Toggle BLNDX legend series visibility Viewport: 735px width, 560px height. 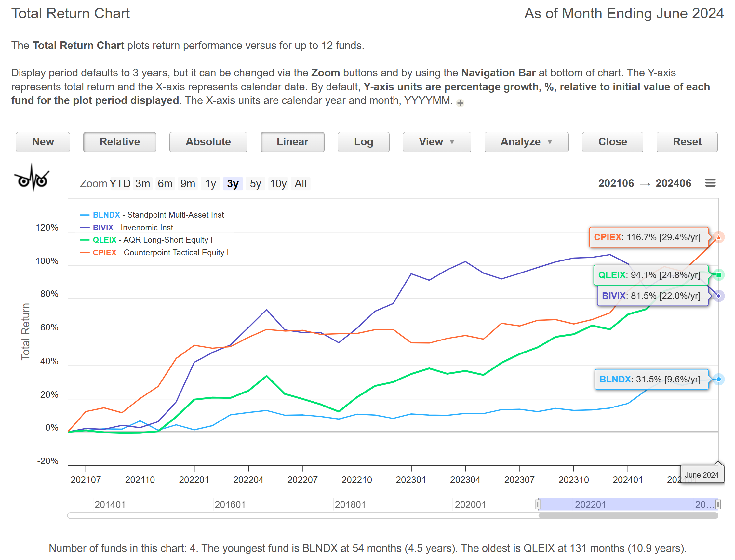point(152,215)
